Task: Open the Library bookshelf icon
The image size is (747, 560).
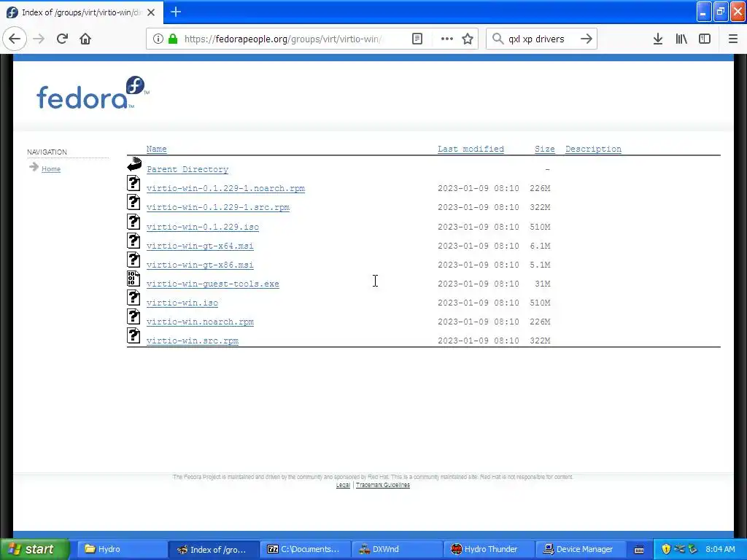Action: pyautogui.click(x=681, y=39)
